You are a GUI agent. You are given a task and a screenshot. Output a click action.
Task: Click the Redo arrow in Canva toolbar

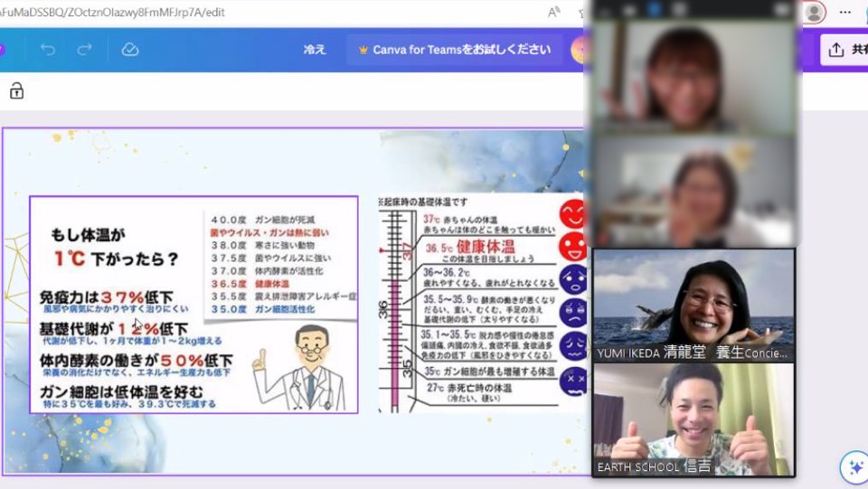tap(84, 50)
